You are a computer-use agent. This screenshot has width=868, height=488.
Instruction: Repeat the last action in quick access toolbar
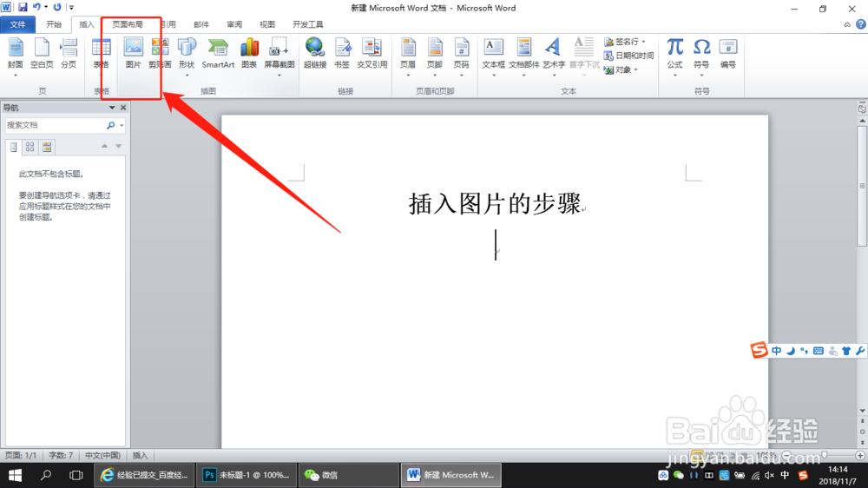tap(57, 7)
